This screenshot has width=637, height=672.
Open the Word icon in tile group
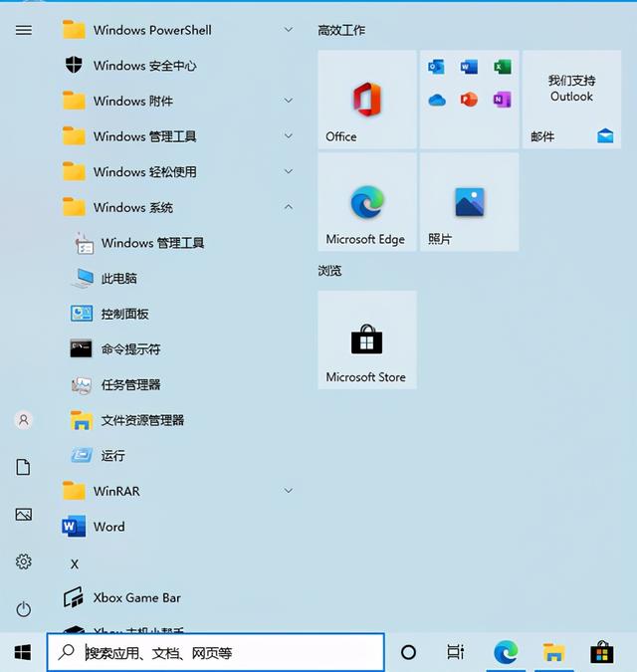coord(469,67)
